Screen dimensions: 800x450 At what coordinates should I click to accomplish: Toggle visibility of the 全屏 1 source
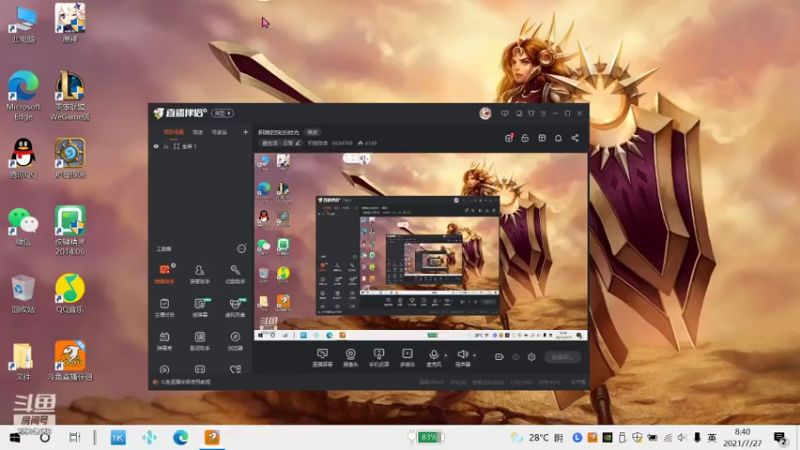156,146
